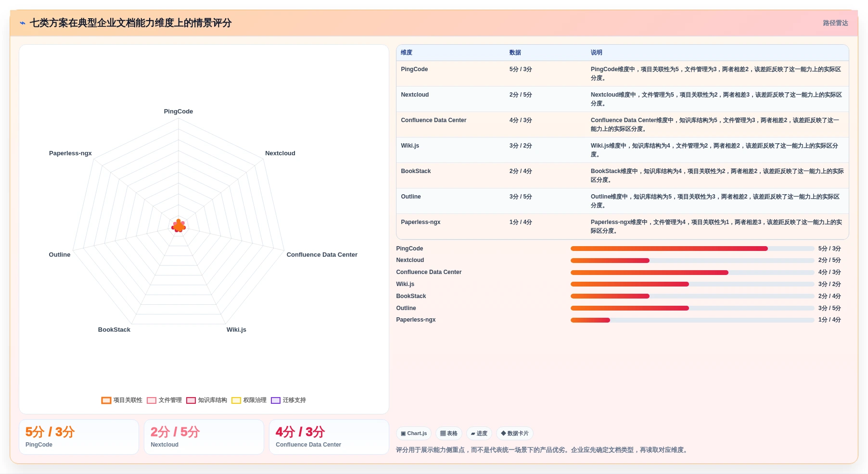Click the Chart.js tag chip
The height and width of the screenshot is (474, 868).
click(x=414, y=434)
